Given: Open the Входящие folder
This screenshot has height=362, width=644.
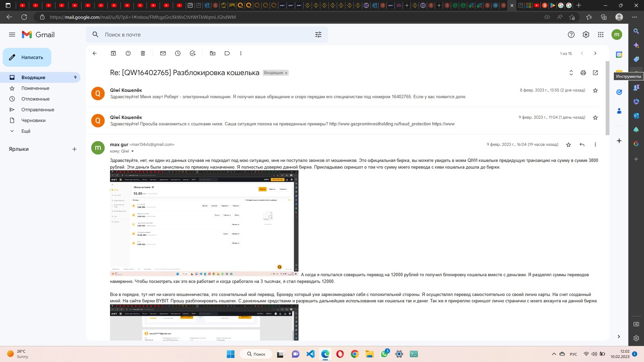Looking at the screenshot, I should click(40, 77).
